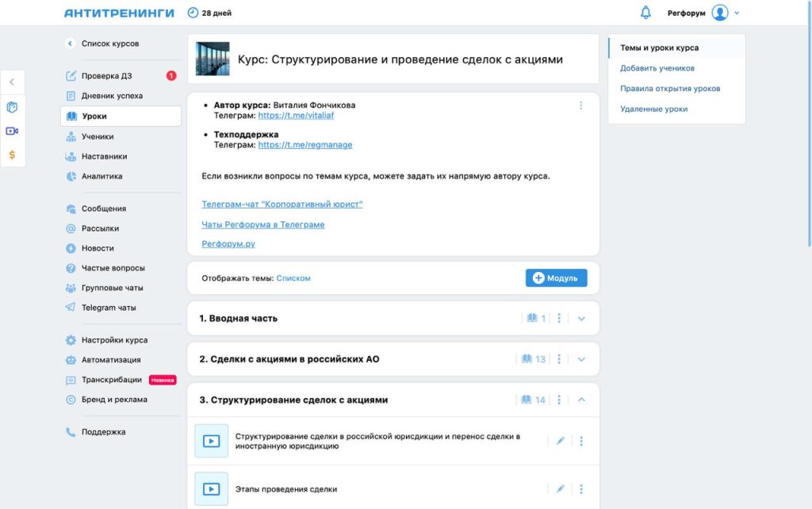
Task: Click the pencil edit icon for 'Этапы проведения сделки'
Action: pos(560,489)
